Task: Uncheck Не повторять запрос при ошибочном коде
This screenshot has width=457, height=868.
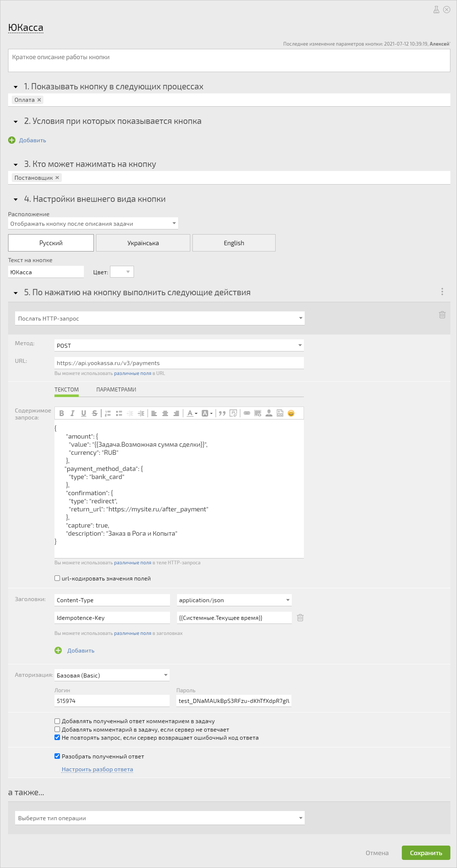Action: click(57, 737)
